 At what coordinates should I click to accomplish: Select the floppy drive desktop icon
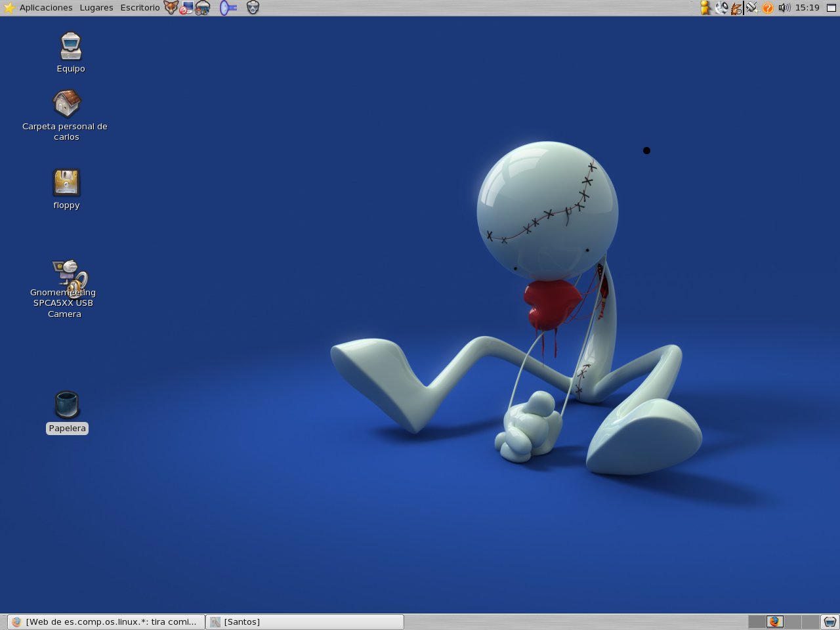click(66, 190)
